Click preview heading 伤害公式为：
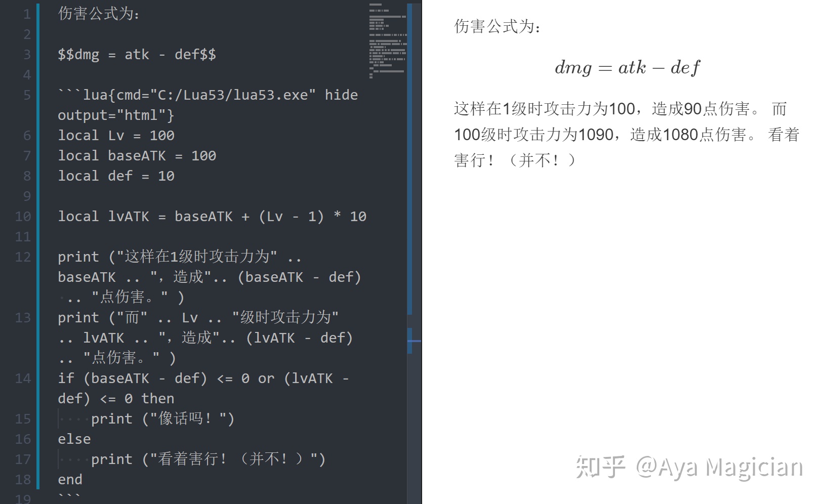The height and width of the screenshot is (504, 824). pos(498,26)
